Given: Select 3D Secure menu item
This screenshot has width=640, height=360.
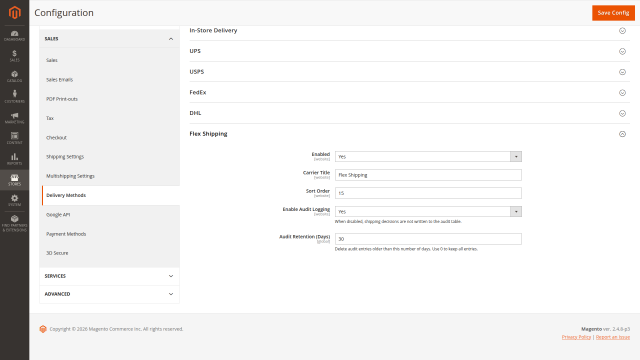Looking at the screenshot, I should point(57,253).
